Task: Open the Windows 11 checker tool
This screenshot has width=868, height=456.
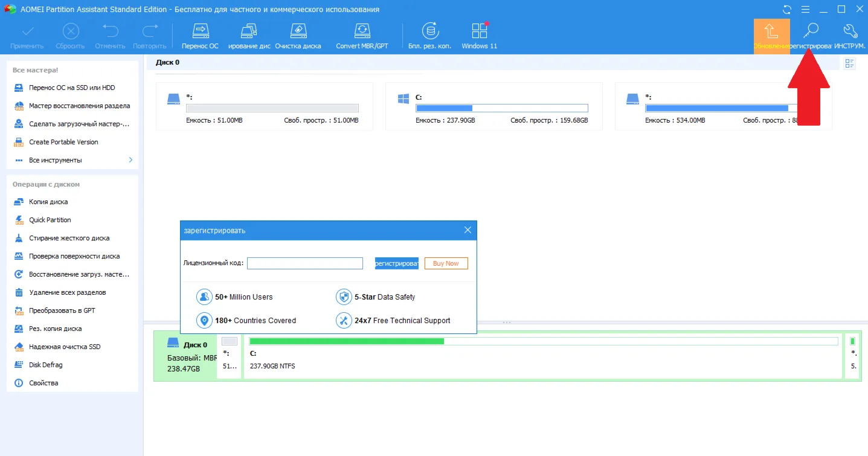Action: coord(480,36)
